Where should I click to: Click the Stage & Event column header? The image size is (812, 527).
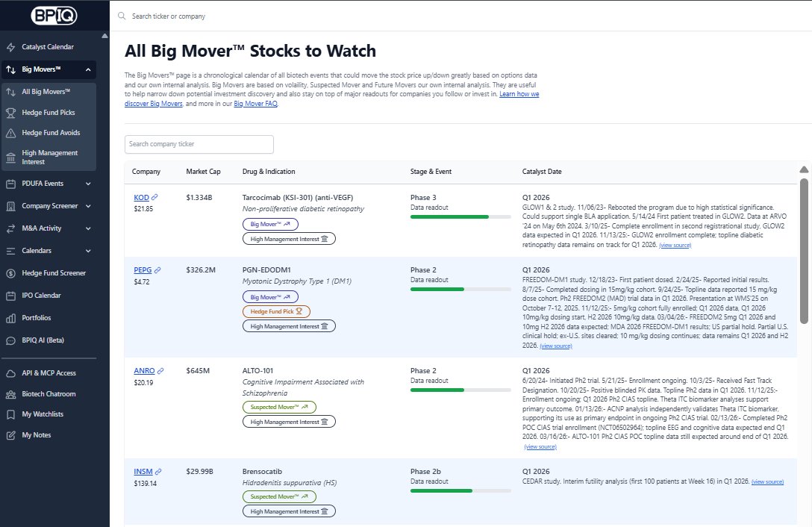431,172
